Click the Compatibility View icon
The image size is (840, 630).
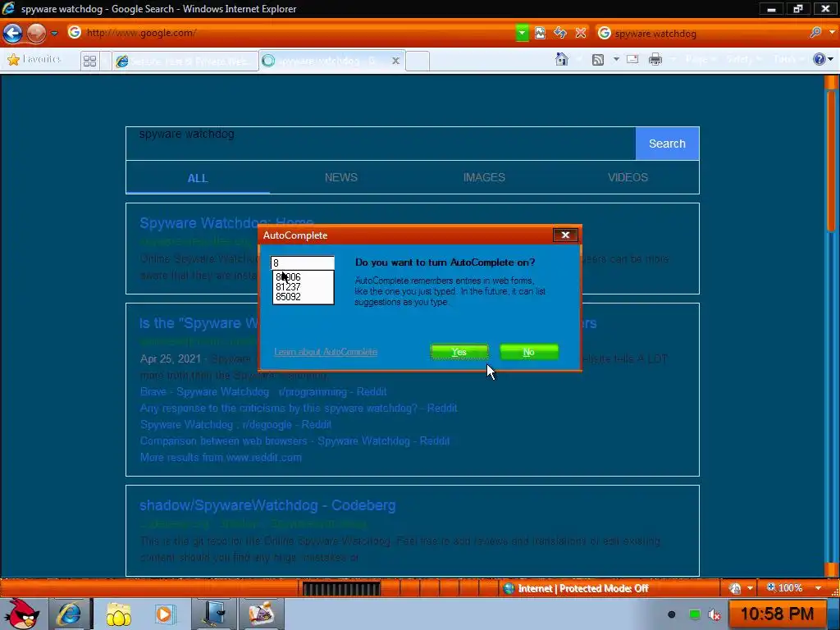pyautogui.click(x=540, y=33)
